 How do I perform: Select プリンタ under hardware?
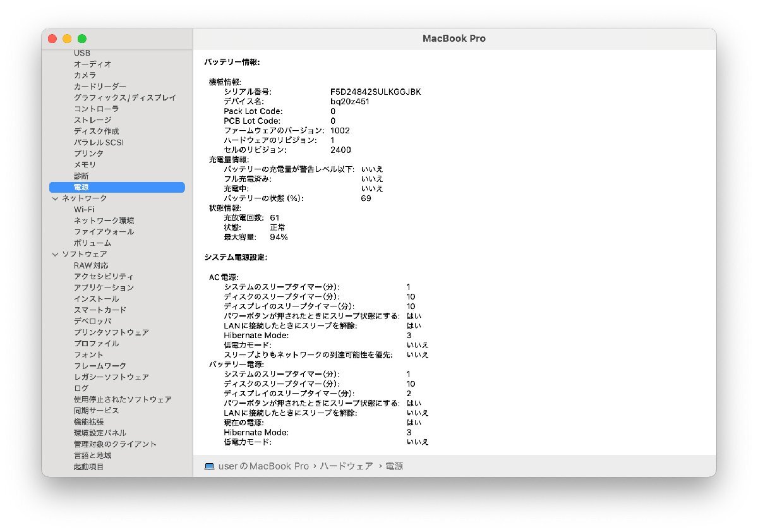[89, 154]
